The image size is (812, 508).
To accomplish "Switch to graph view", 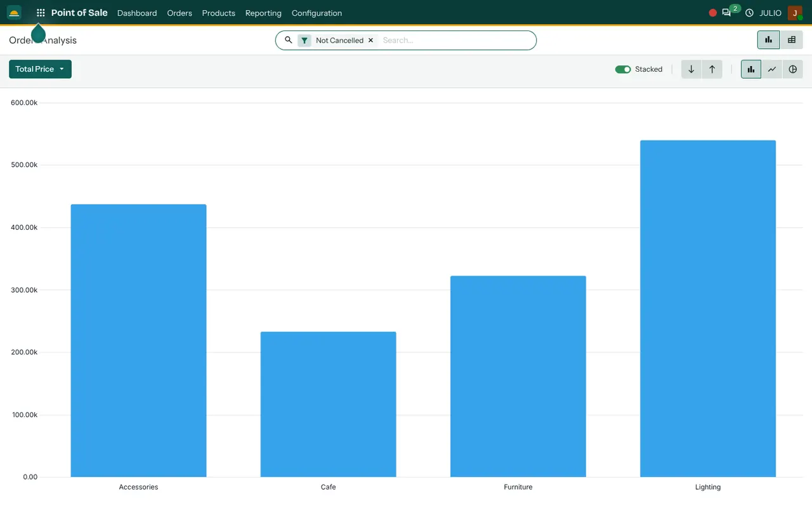I will 768,39.
